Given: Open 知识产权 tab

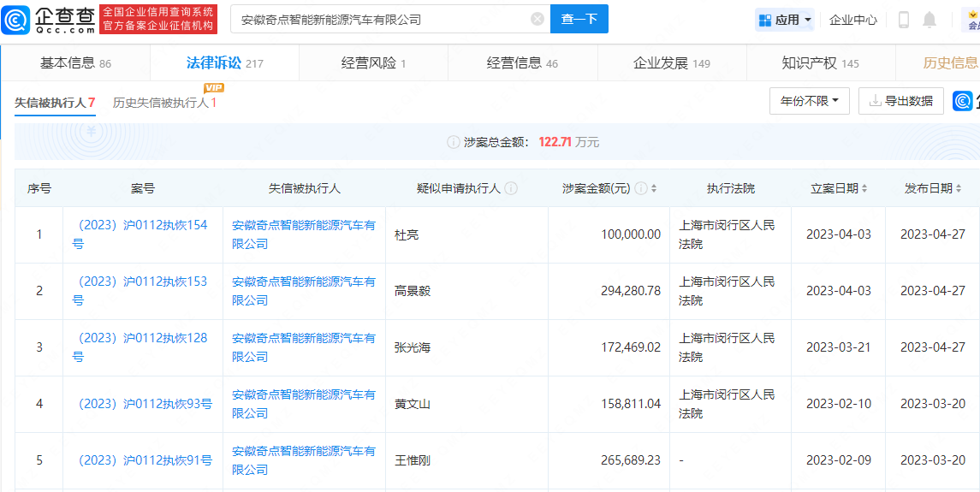Looking at the screenshot, I should coord(821,62).
